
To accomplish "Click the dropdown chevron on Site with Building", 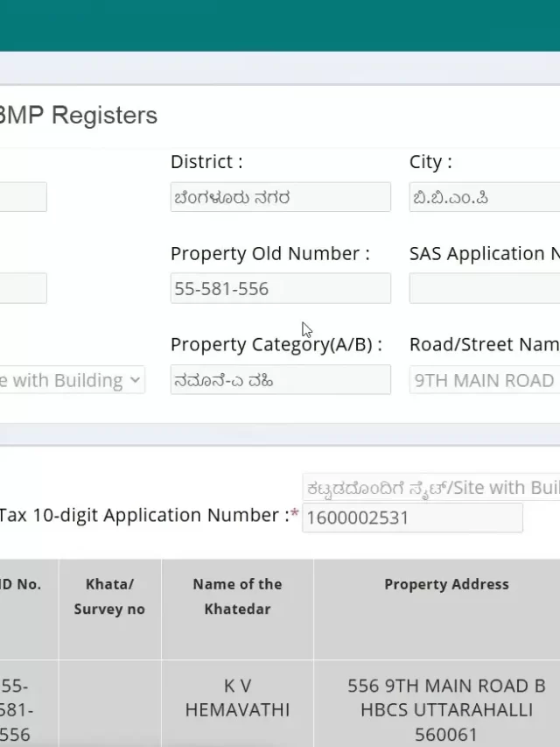I will pos(135,380).
